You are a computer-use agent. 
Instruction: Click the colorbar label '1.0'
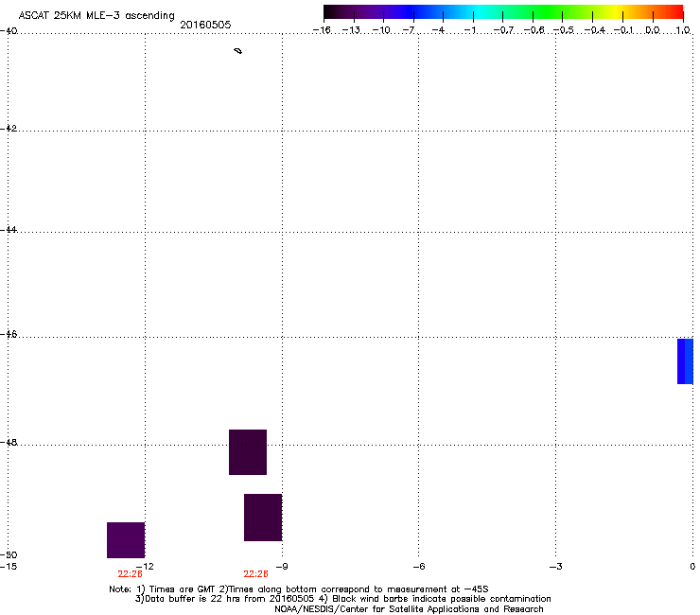pyautogui.click(x=683, y=30)
